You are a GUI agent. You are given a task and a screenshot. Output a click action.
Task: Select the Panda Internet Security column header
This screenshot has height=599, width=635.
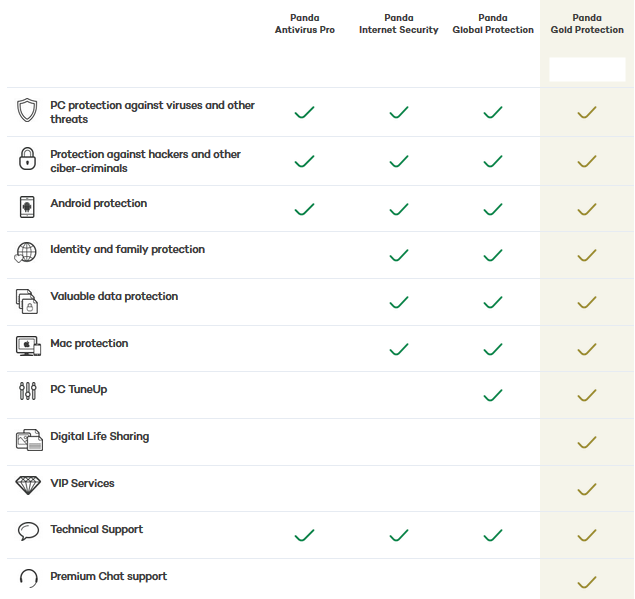pyautogui.click(x=398, y=24)
